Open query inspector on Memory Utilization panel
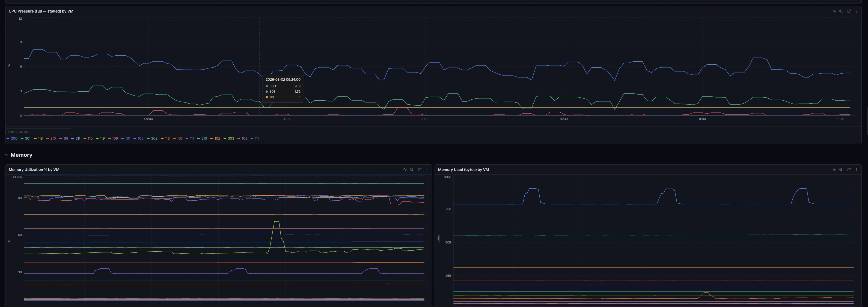The height and width of the screenshot is (307, 868). 412,170
